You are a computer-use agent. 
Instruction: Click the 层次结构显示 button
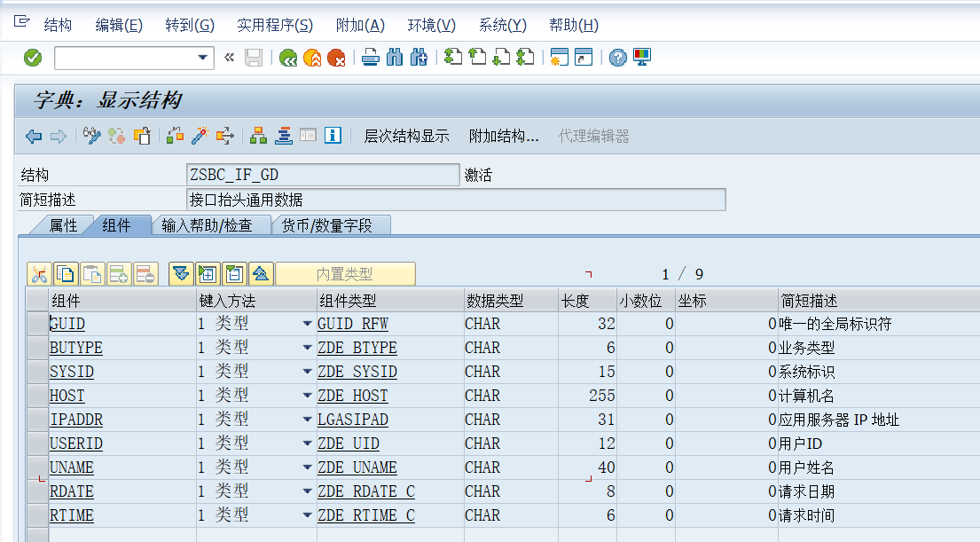point(406,136)
